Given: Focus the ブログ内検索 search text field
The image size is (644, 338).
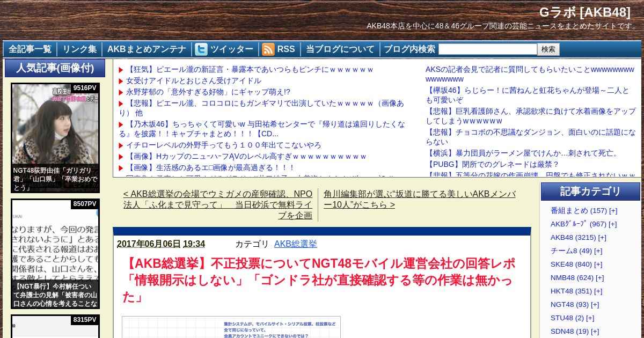Looking at the screenshot, I should click(x=487, y=49).
